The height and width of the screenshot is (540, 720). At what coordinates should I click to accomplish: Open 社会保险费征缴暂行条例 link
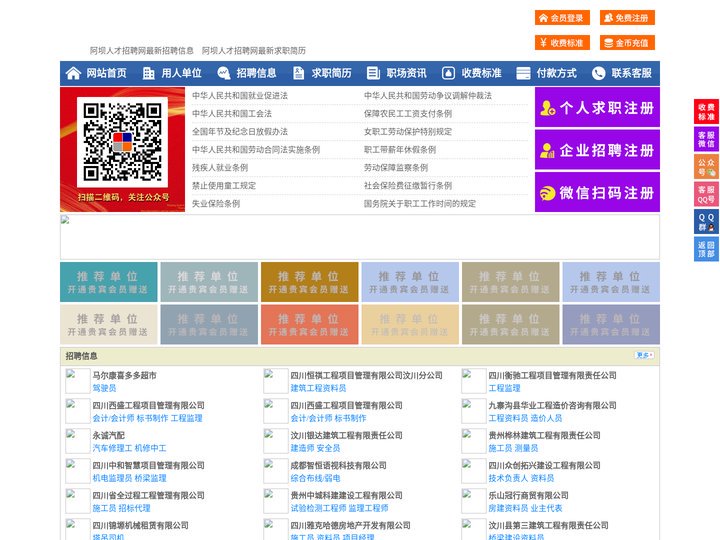coord(408,186)
